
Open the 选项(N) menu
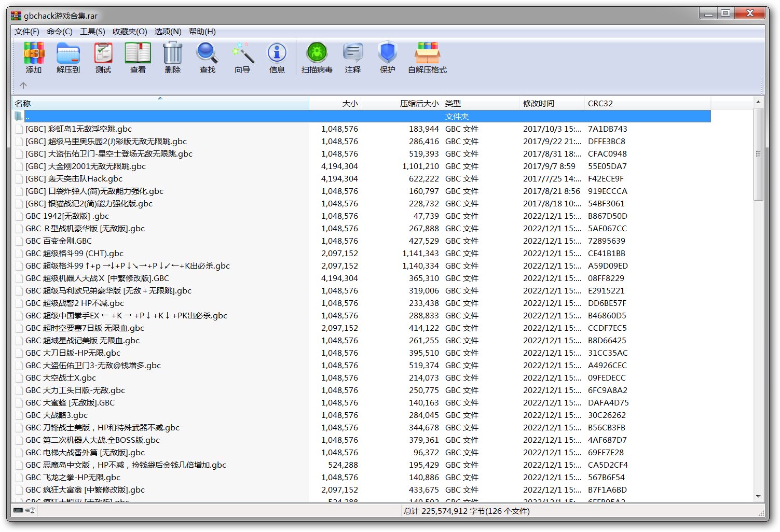click(x=168, y=32)
